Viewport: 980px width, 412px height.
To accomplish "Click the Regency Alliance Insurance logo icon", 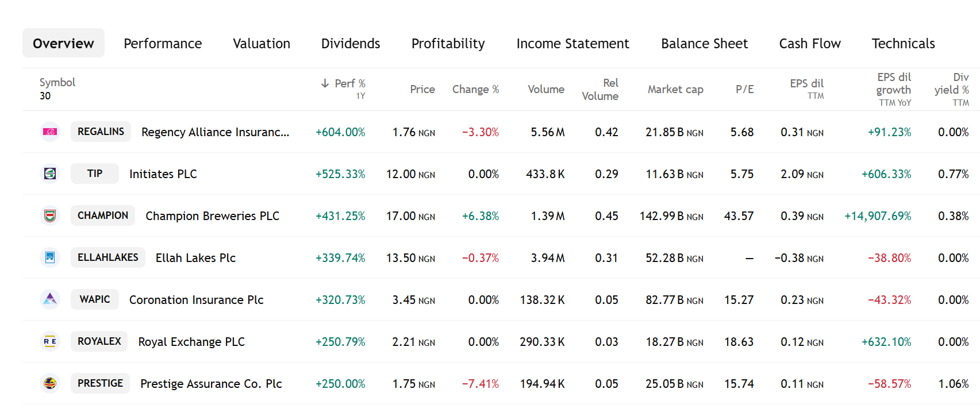I will coord(50,132).
